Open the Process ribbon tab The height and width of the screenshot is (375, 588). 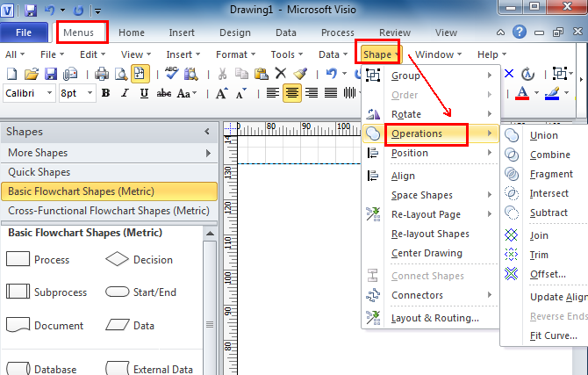pyautogui.click(x=338, y=32)
